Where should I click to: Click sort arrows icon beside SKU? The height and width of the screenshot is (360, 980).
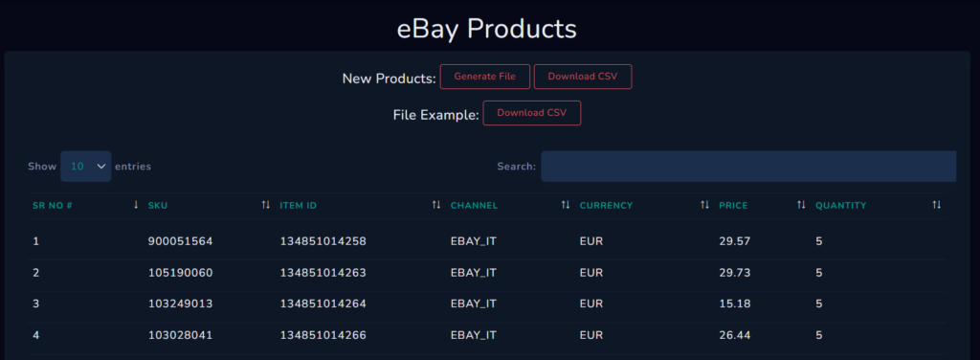click(266, 205)
